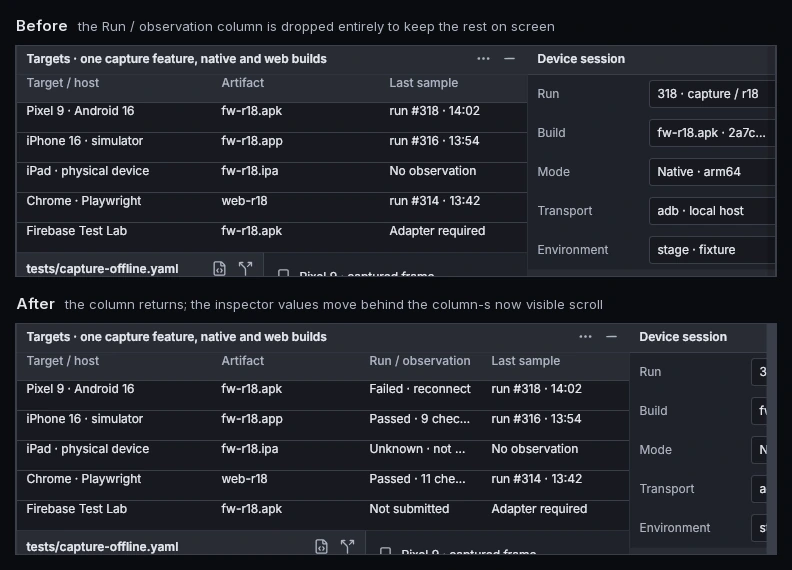Sort by 'Target / host' header in Before table
The height and width of the screenshot is (570, 792).
tap(63, 83)
